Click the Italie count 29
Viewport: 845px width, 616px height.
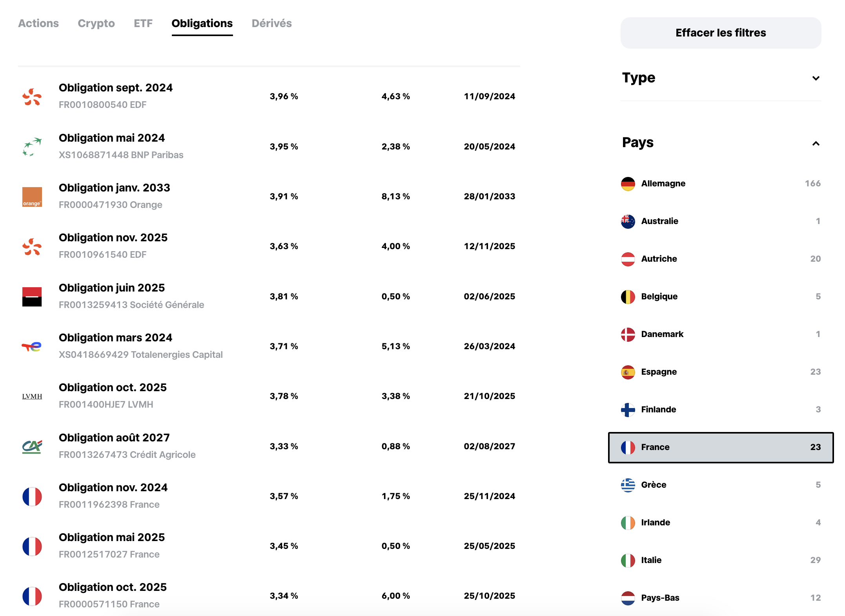[815, 560]
